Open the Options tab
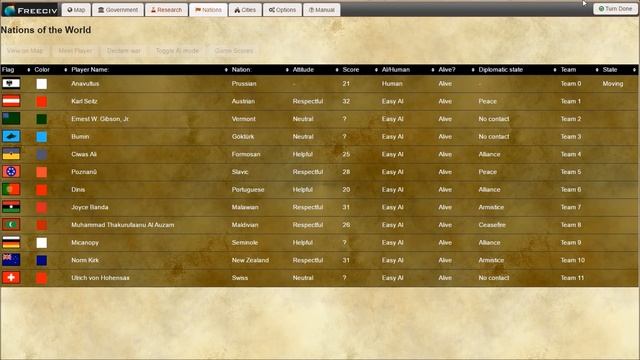 (282, 10)
